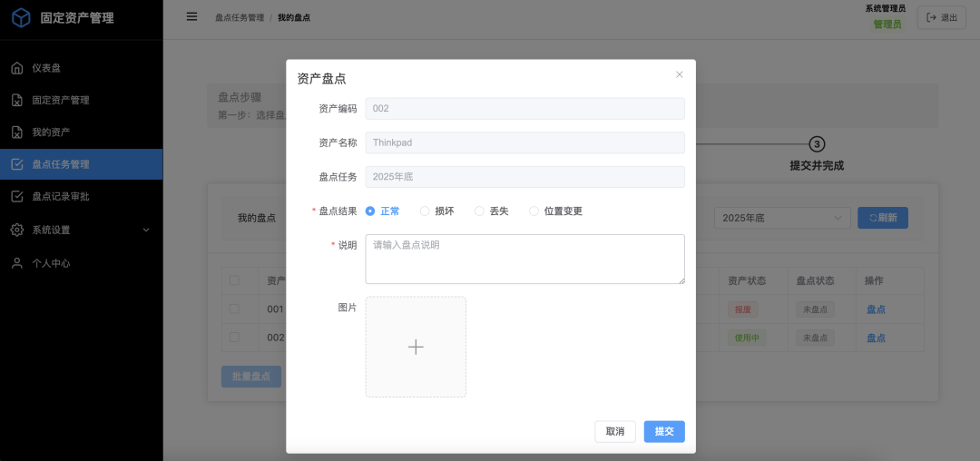The width and height of the screenshot is (980, 461).
Task: Click the 盘点状态 column header
Action: [x=815, y=281]
